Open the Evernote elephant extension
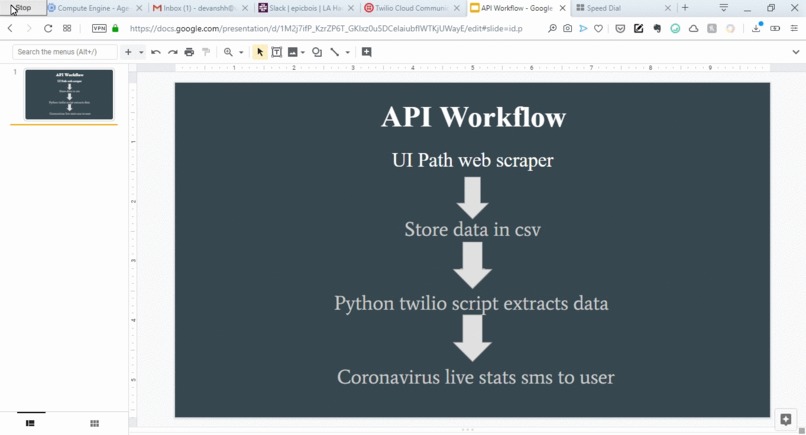The width and height of the screenshot is (806, 435). (x=657, y=28)
